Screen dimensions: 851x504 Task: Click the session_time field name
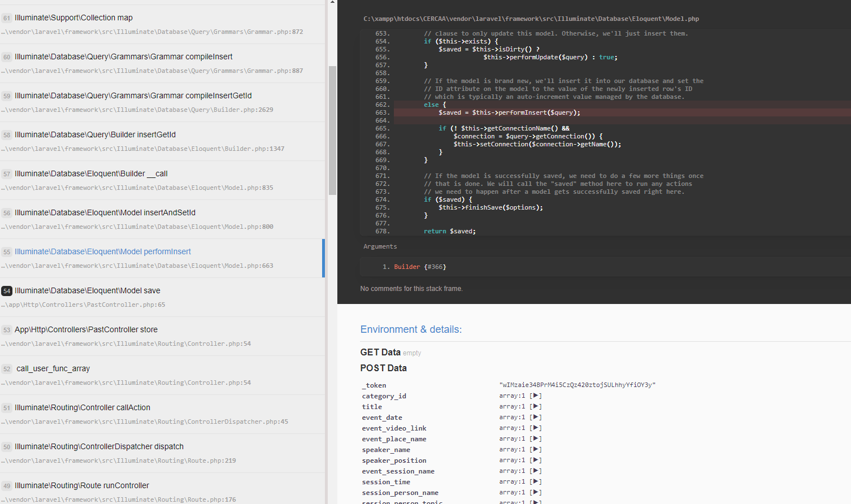(x=386, y=482)
